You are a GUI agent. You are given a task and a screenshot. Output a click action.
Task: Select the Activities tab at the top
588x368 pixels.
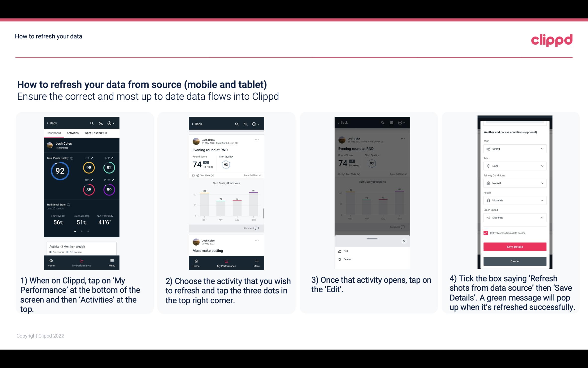(72, 133)
